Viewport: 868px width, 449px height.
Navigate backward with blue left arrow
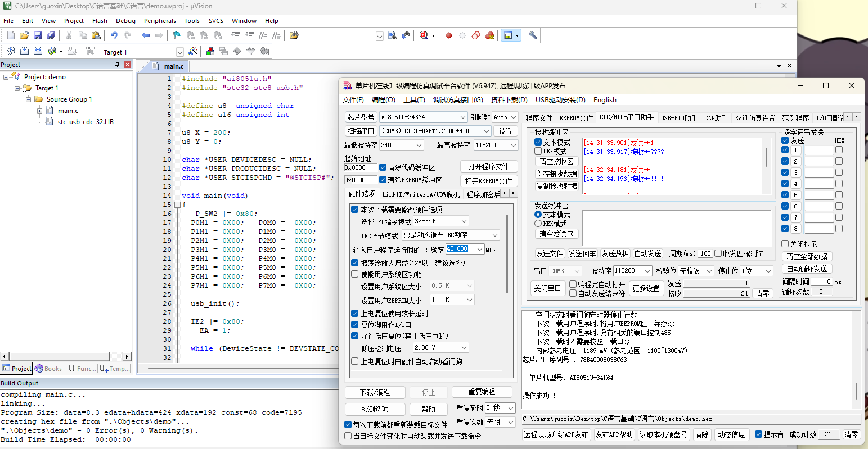tap(146, 35)
